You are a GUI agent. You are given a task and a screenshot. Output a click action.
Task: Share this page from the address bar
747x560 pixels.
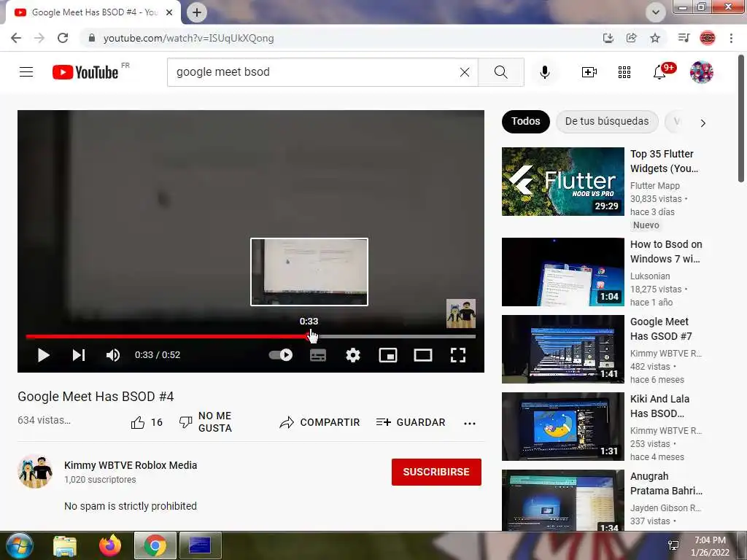click(x=631, y=38)
